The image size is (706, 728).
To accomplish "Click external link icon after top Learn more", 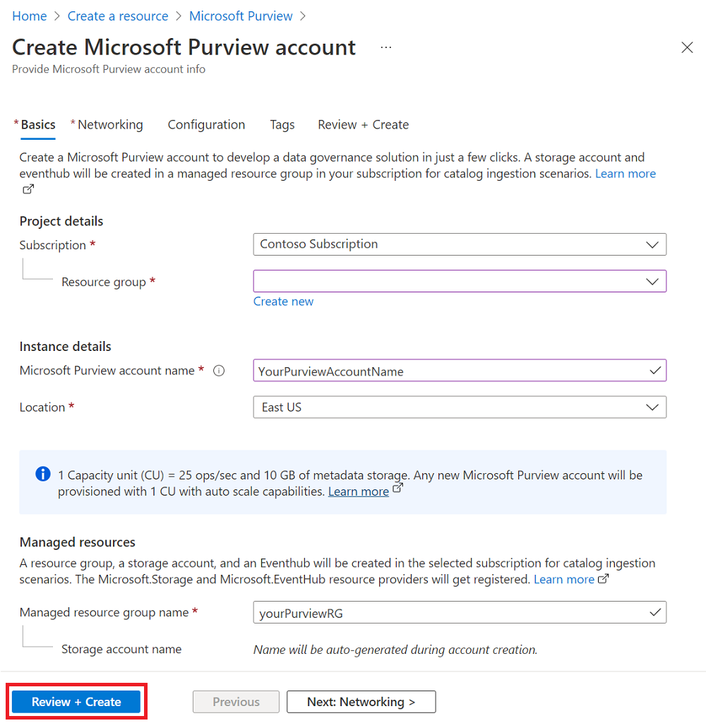I will point(28,189).
